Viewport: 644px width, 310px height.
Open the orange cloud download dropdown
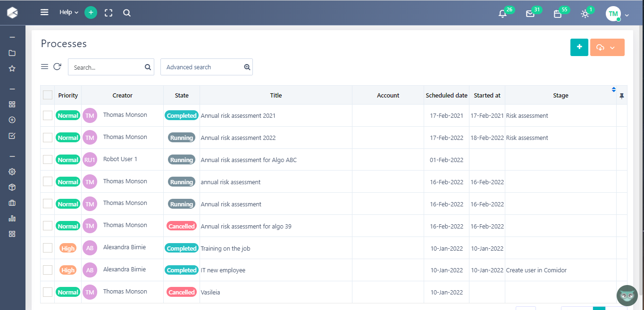tap(607, 48)
